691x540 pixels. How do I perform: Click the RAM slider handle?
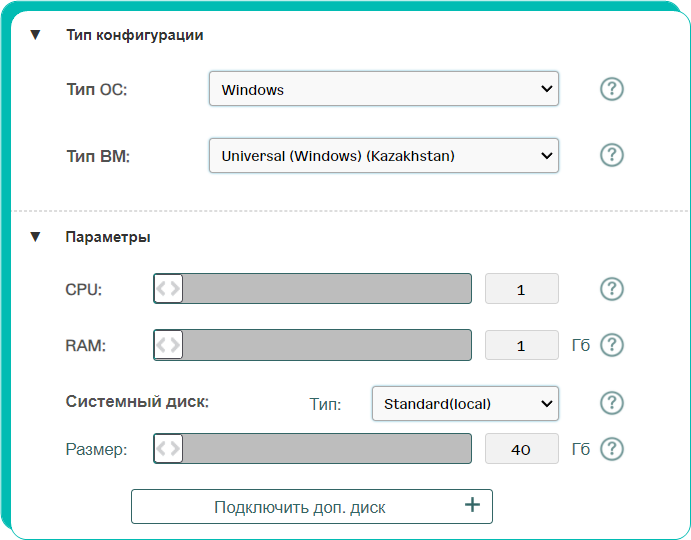168,345
